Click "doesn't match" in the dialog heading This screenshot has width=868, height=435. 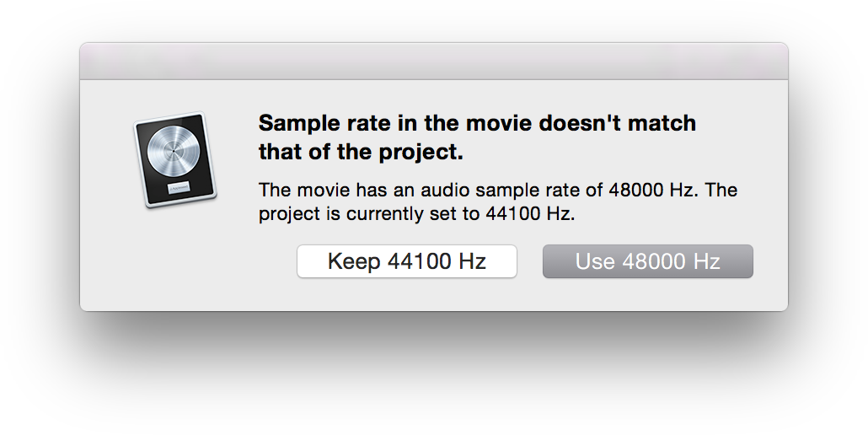(618, 123)
